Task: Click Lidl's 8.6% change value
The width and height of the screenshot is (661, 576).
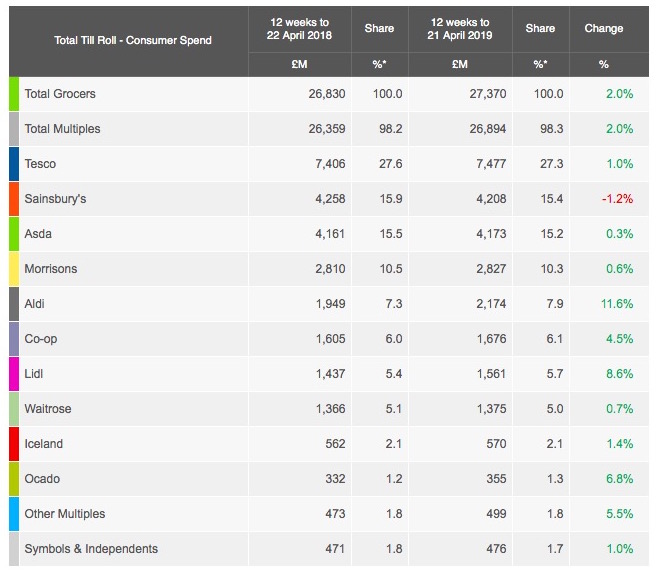Action: tap(620, 374)
